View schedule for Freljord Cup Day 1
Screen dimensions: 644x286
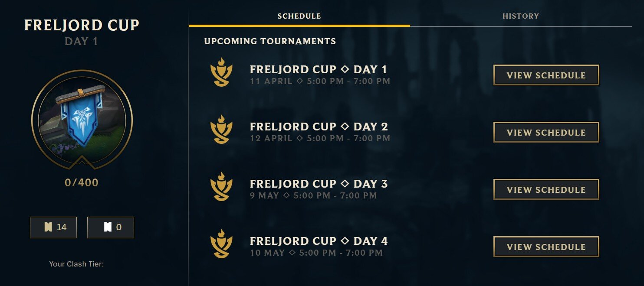(546, 75)
